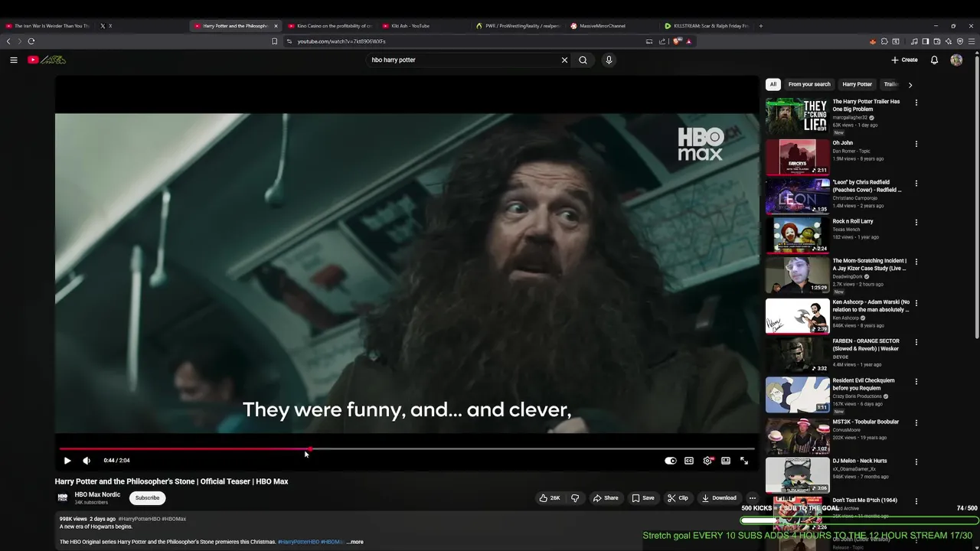Open a new browser tab
The height and width of the screenshot is (551, 980).
760,26
